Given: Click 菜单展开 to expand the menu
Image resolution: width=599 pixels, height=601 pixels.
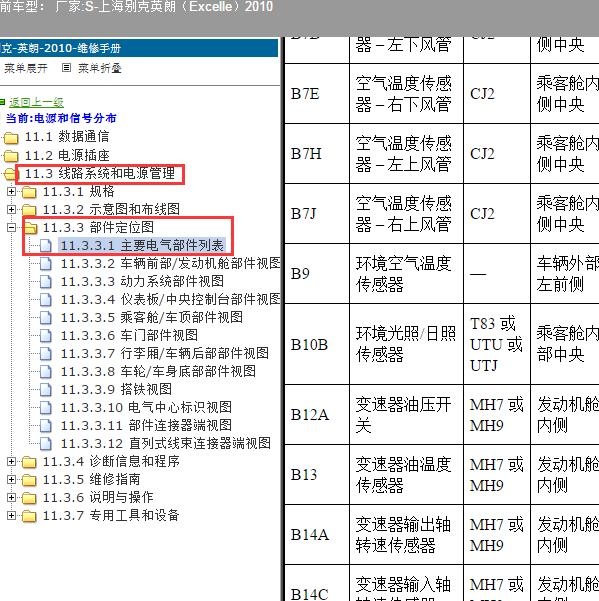Looking at the screenshot, I should [x=26, y=68].
